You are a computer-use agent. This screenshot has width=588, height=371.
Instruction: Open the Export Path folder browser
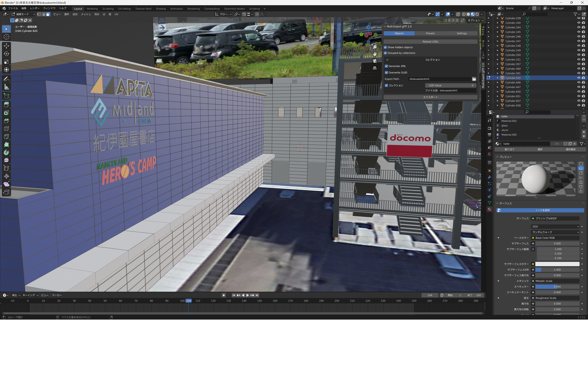point(474,79)
